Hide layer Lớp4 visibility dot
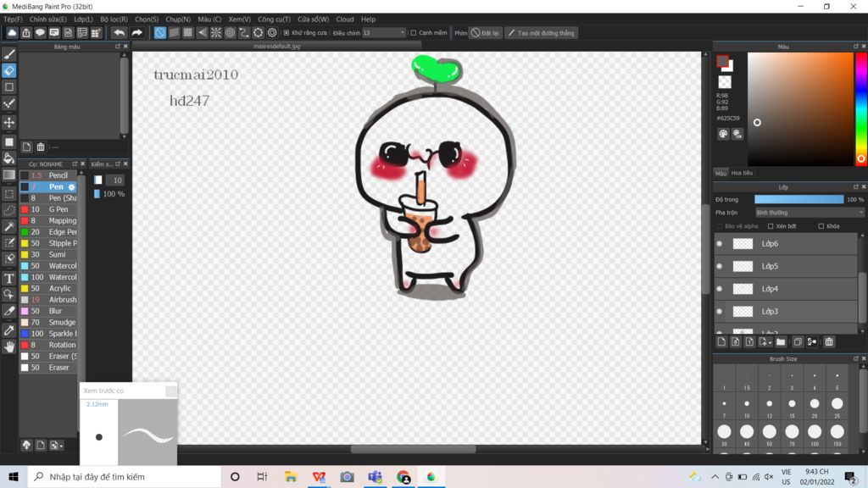 pyautogui.click(x=719, y=289)
